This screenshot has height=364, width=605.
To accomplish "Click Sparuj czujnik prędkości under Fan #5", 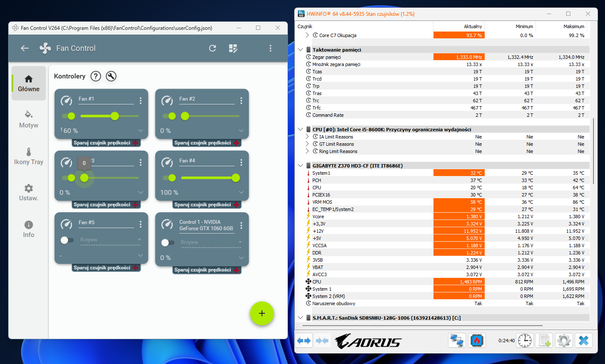I will point(106,268).
